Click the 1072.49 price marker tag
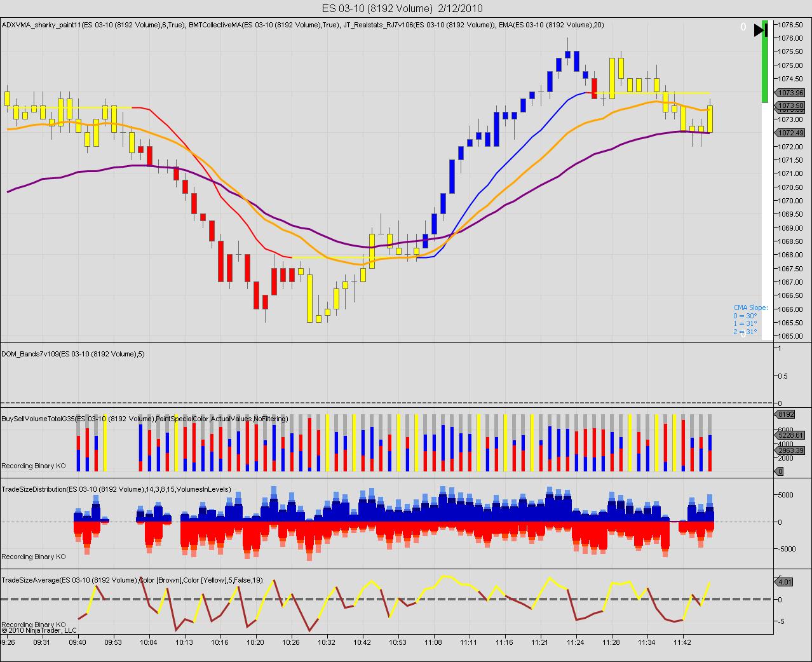812x662 pixels. 790,133
